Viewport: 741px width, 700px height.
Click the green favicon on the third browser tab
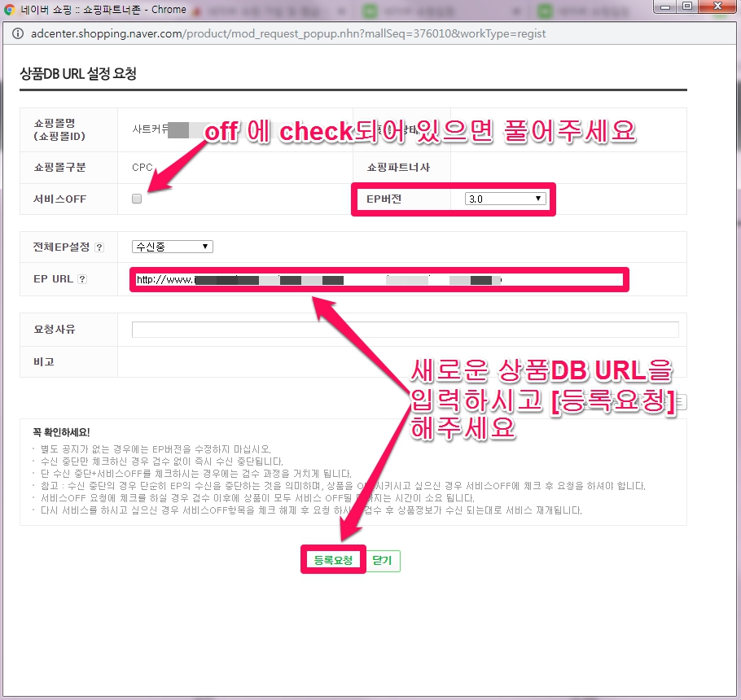(369, 9)
